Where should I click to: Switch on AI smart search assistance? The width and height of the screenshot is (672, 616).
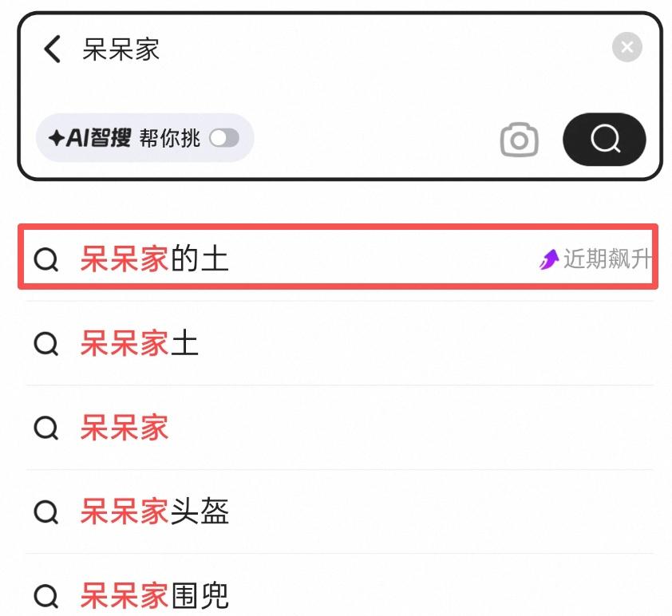tap(226, 139)
